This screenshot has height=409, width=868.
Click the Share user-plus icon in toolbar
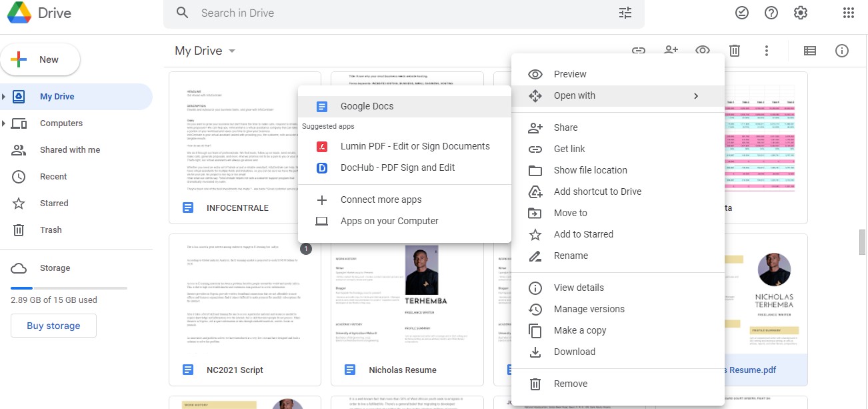point(671,50)
